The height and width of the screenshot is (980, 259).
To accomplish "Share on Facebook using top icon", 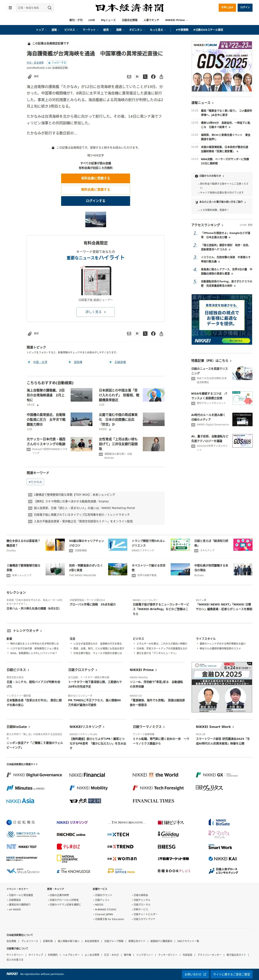I will point(153,77).
